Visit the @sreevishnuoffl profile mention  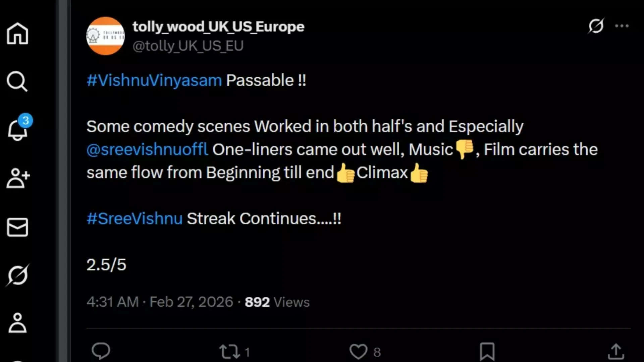pyautogui.click(x=147, y=149)
